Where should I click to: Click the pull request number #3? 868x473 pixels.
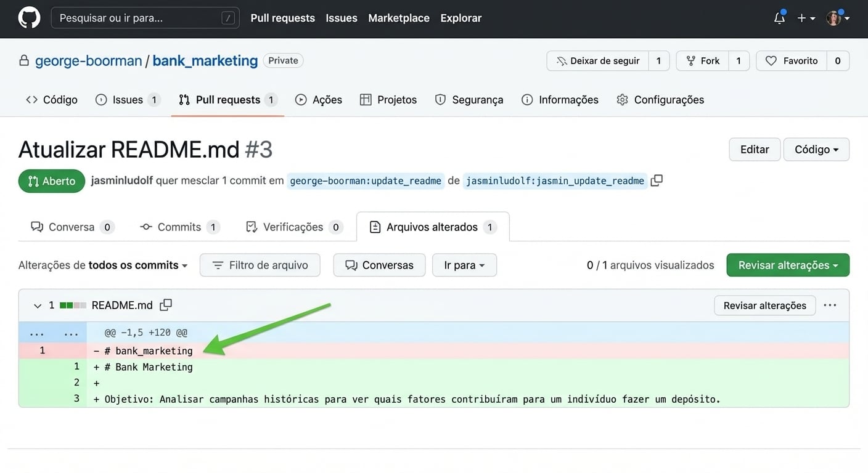(259, 150)
